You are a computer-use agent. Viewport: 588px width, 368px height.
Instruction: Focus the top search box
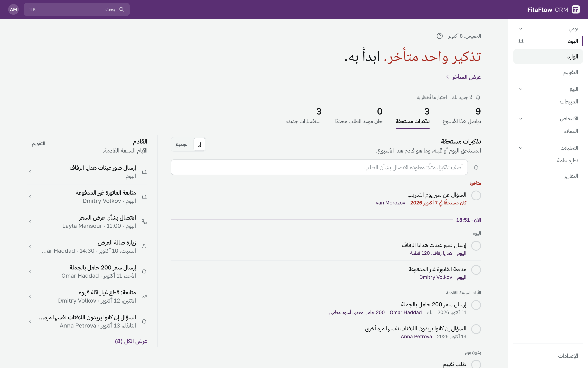tap(77, 9)
